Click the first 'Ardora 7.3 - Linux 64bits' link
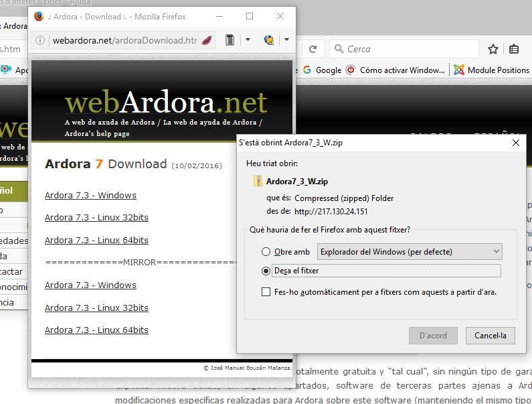Viewport: 532px width, 404px height. coord(96,240)
